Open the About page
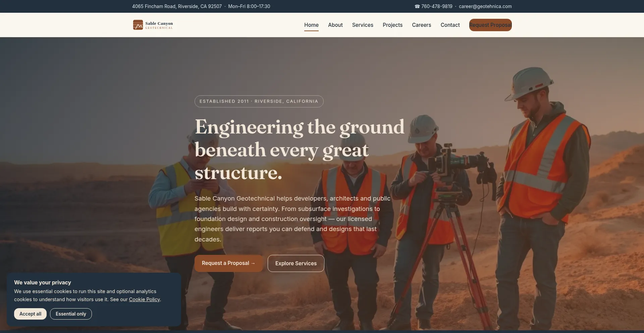644x333 pixels. pyautogui.click(x=335, y=25)
